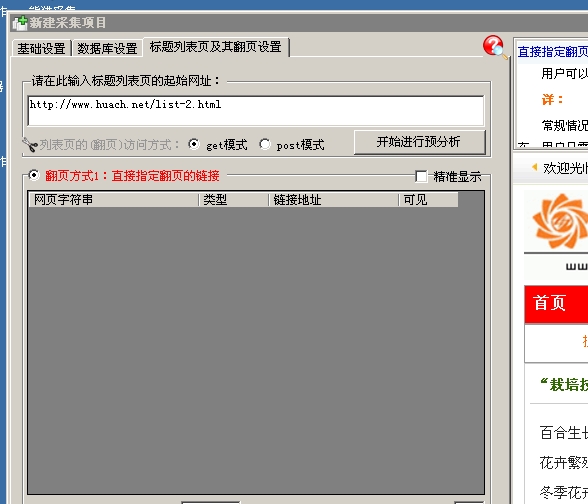588x504 pixels.
Task: Click the red question mark help icon
Action: click(495, 47)
